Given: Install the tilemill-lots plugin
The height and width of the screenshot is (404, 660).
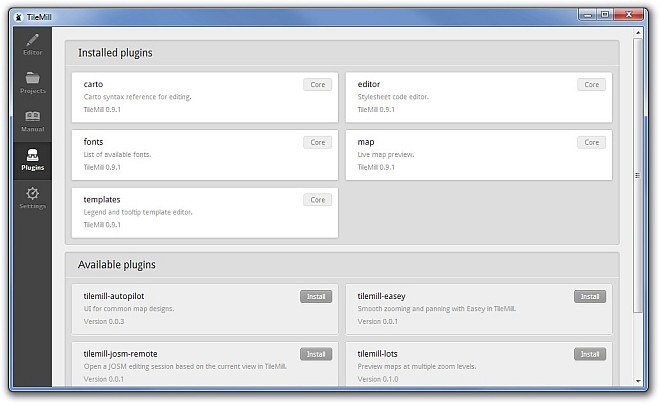Looking at the screenshot, I should point(590,354).
